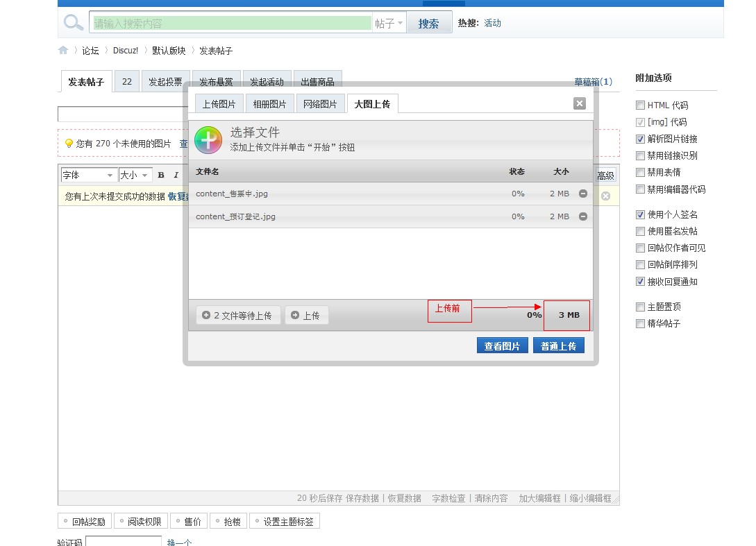The width and height of the screenshot is (756, 546).
Task: Remove content_预订登记.jpg with minus icon
Action: [x=583, y=216]
